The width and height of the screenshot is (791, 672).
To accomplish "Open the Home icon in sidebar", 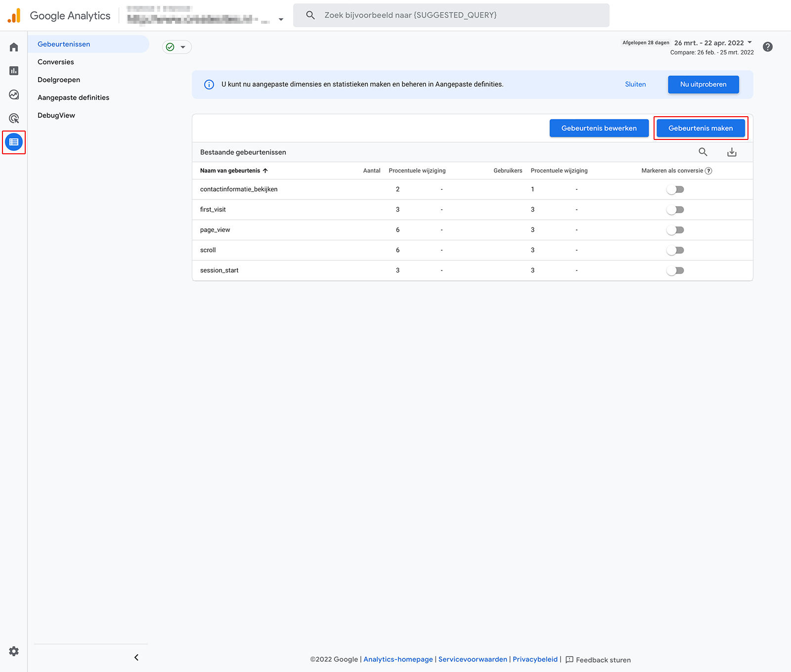I will (x=14, y=47).
